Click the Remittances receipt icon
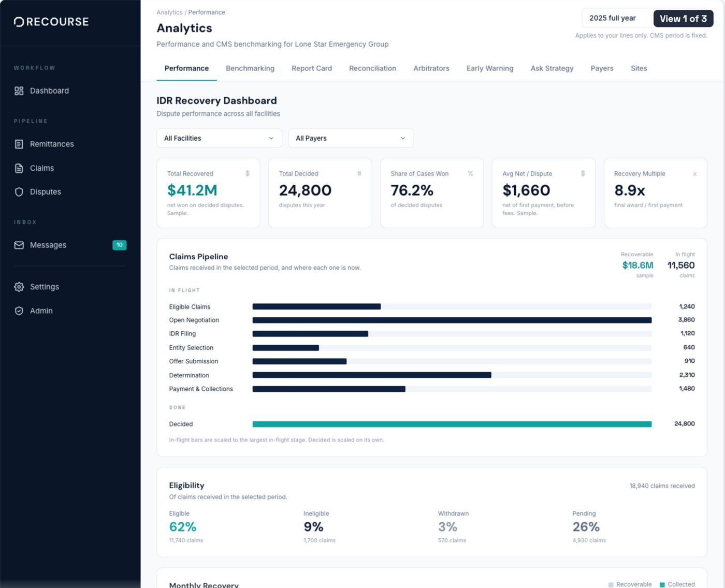The image size is (725, 588). pyautogui.click(x=19, y=144)
